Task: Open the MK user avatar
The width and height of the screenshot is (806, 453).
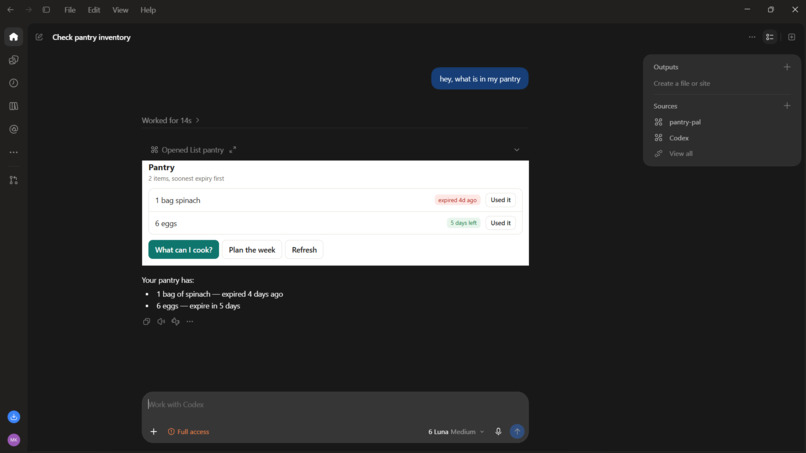Action: 14,440
